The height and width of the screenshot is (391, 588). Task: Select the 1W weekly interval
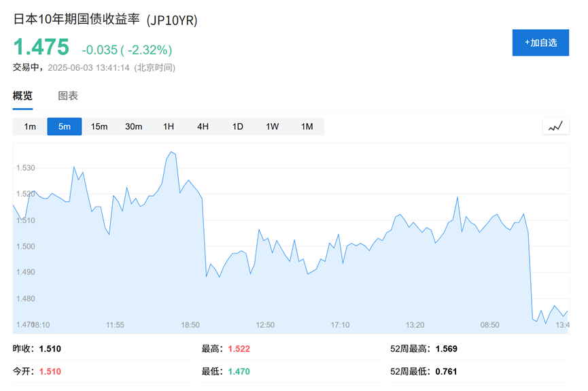point(273,126)
